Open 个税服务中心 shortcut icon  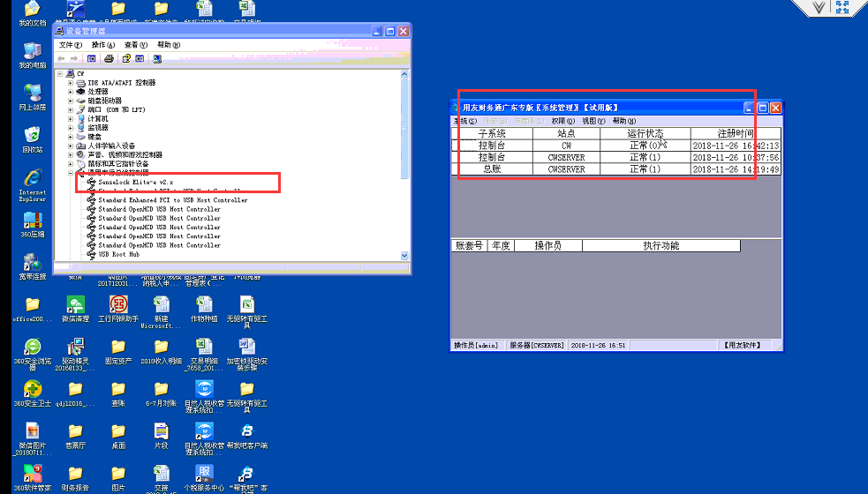tap(204, 478)
